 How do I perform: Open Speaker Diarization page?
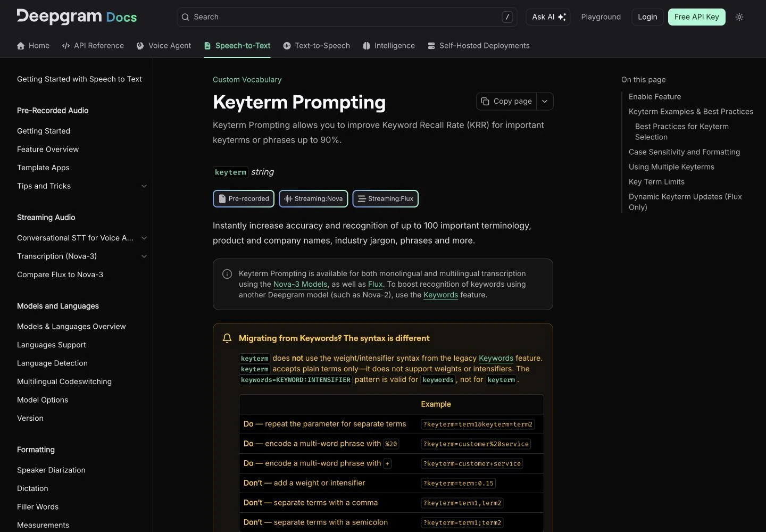click(x=51, y=470)
